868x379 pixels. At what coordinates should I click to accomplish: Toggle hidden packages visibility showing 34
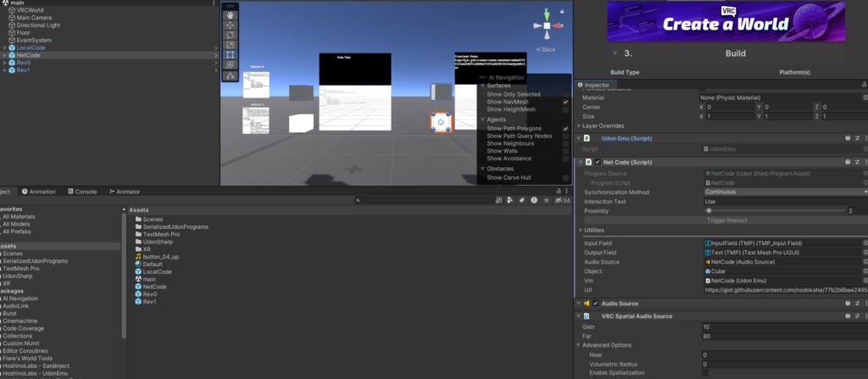(563, 200)
